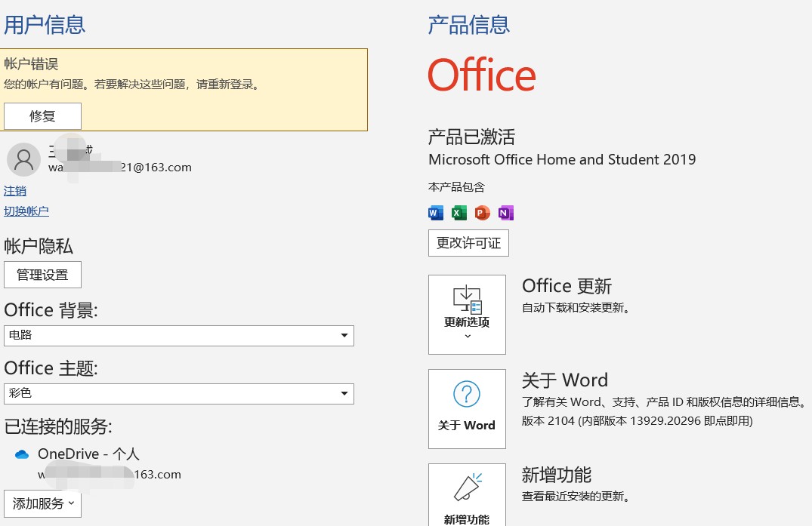
Task: Click the Excel app icon under 本产品包含
Action: 458,213
